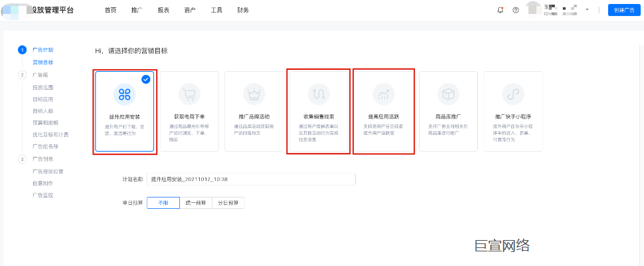Jump to the 营销目标 section in the sidebar
This screenshot has width=644, height=266.
point(42,63)
